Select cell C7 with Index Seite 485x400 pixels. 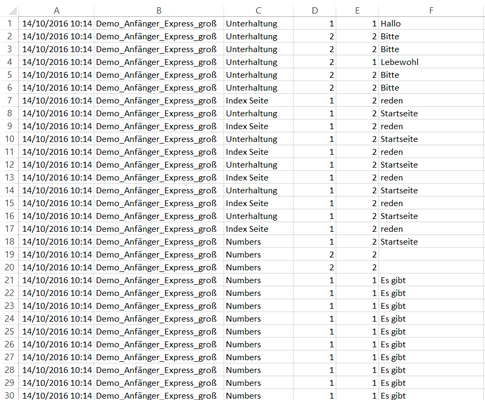(258, 101)
